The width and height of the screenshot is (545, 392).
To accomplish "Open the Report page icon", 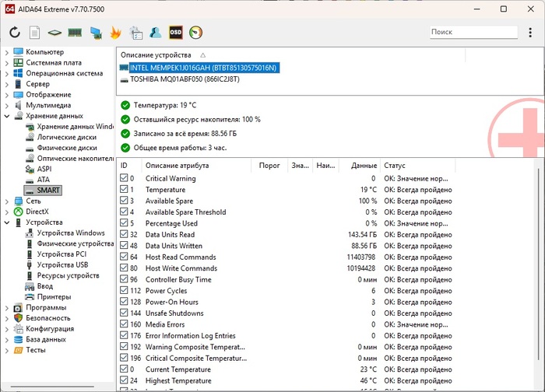I will 35,33.
